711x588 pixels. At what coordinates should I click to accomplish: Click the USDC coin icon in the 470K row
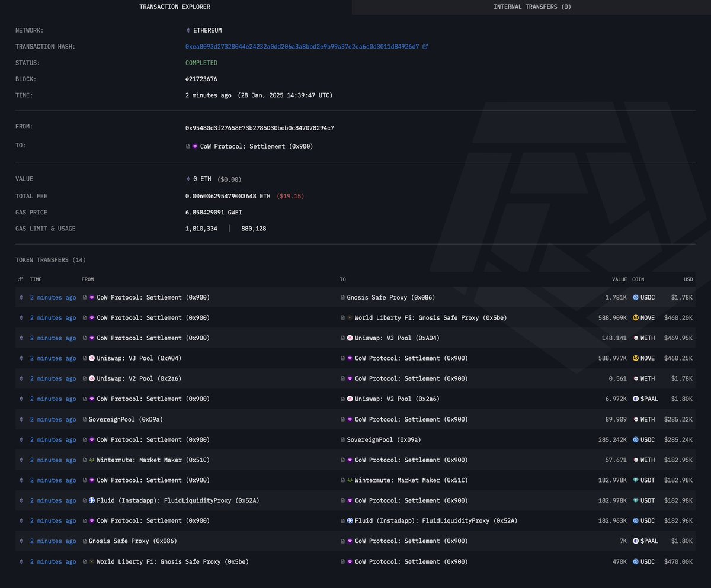(636, 561)
